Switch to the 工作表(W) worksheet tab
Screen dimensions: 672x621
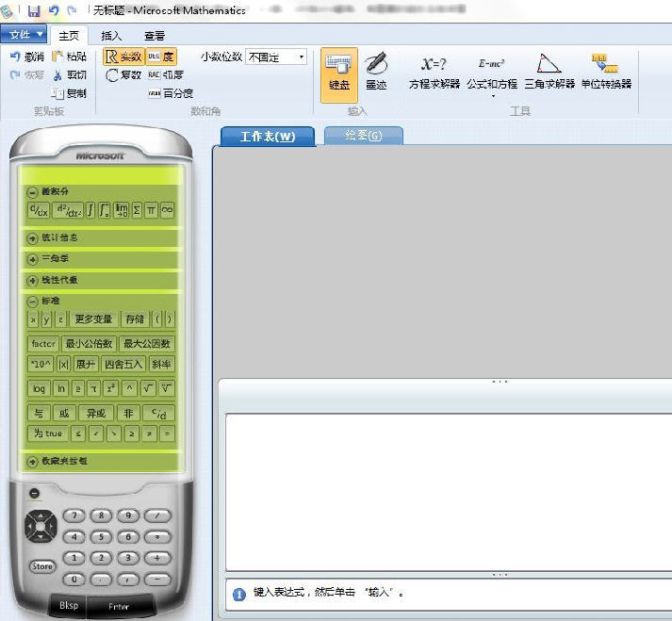(268, 137)
